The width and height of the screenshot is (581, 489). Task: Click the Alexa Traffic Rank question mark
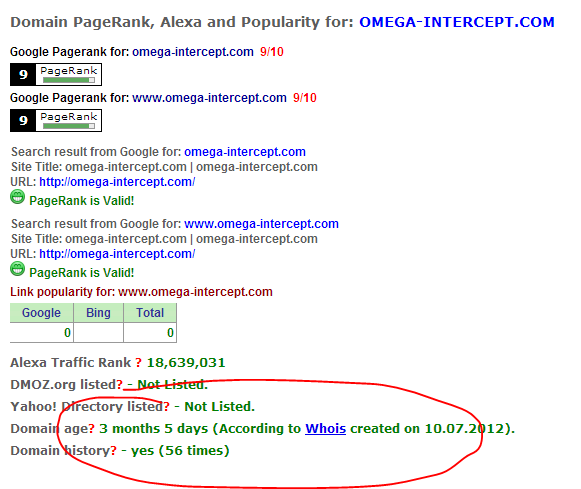(138, 363)
